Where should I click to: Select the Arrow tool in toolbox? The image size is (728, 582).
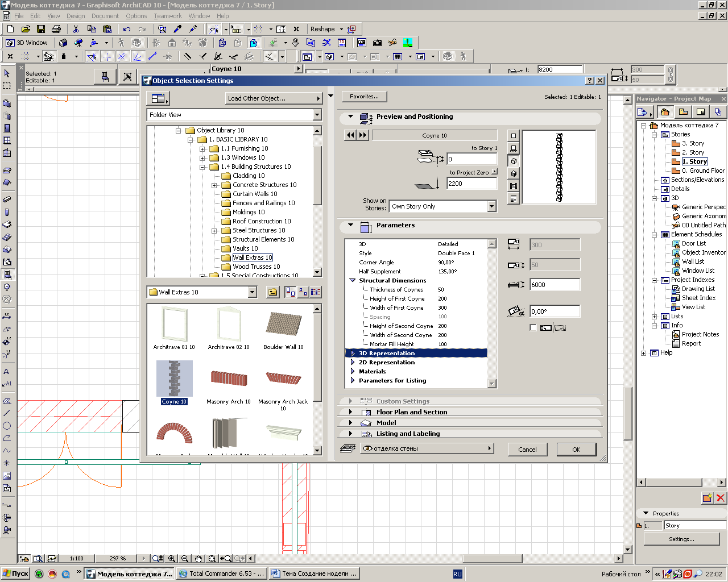7,73
